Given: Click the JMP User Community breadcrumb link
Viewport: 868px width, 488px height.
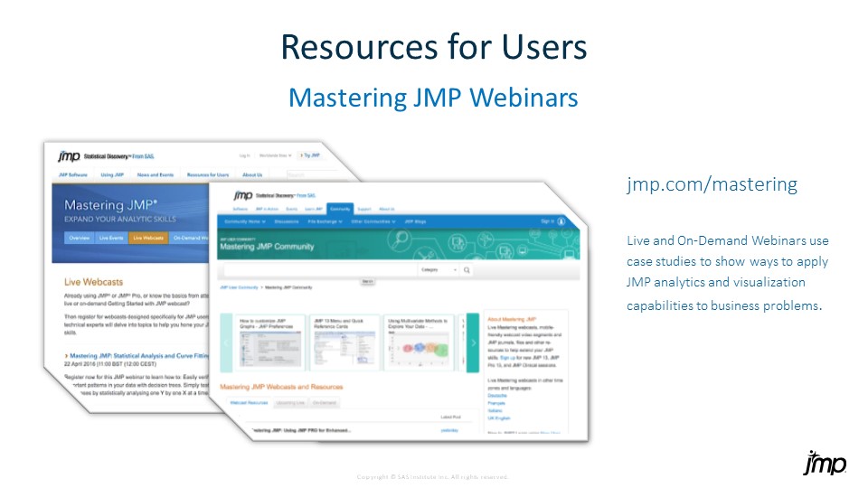Looking at the screenshot, I should [239, 287].
